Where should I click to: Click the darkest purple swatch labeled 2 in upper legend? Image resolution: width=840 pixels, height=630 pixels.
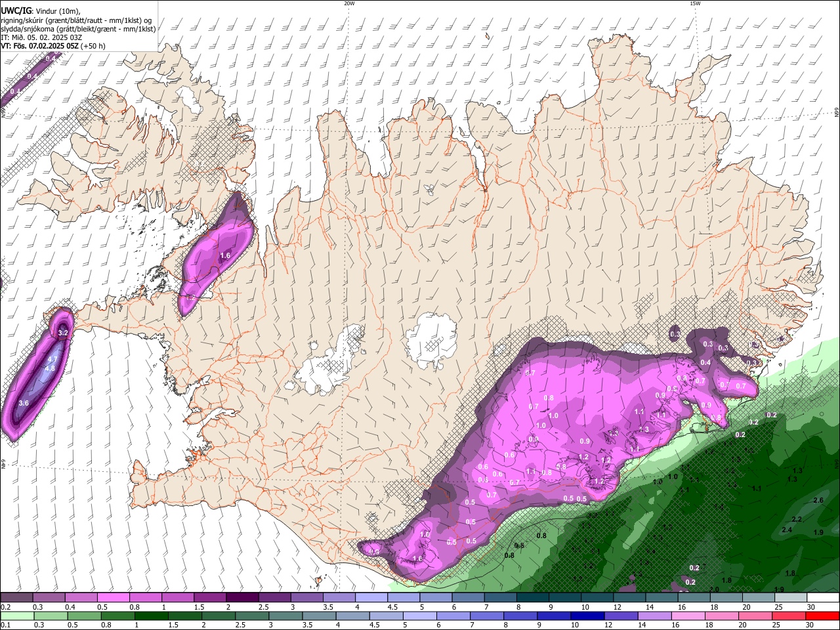[x=241, y=598]
